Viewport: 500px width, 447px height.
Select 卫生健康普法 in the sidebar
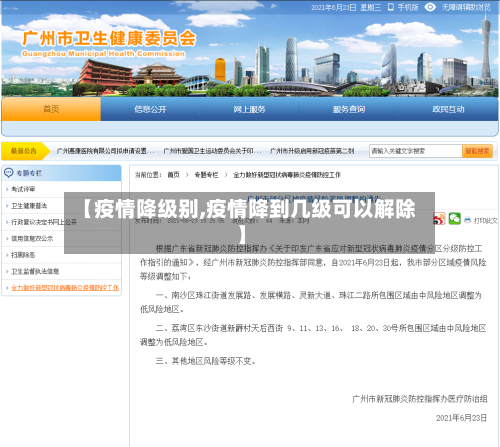coord(29,206)
